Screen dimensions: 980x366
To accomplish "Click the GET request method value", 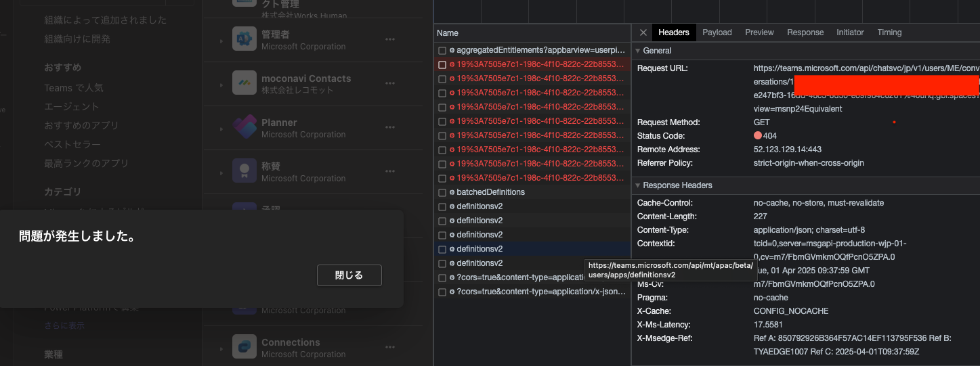I will (x=761, y=122).
